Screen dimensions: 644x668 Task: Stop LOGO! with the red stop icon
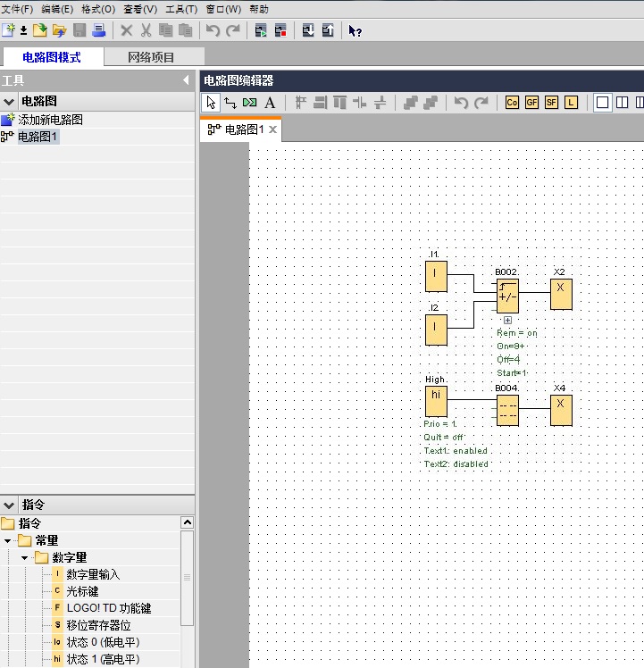(280, 30)
